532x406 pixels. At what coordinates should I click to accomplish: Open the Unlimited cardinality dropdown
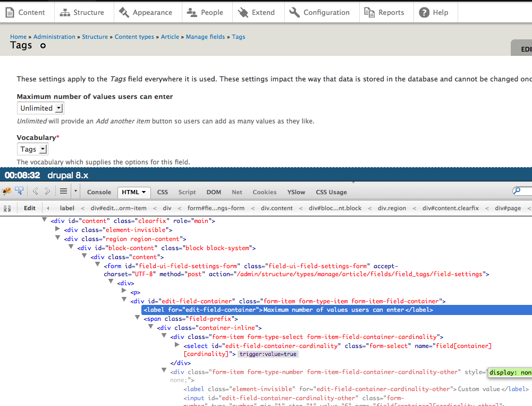point(40,109)
